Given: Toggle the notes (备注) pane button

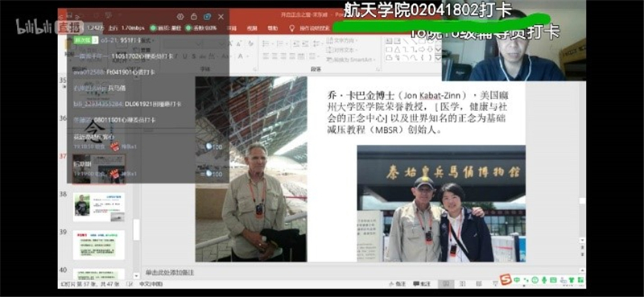Looking at the screenshot, I should pyautogui.click(x=397, y=283).
